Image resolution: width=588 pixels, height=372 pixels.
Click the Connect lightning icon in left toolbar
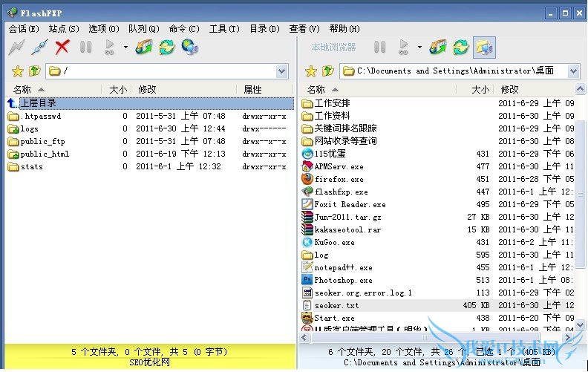click(x=17, y=48)
